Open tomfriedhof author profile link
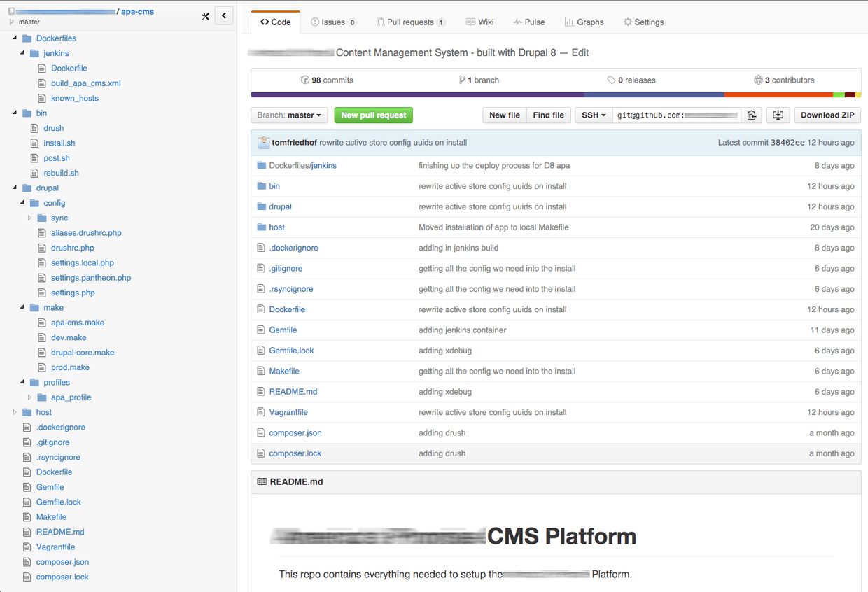This screenshot has width=868, height=592. pos(295,143)
